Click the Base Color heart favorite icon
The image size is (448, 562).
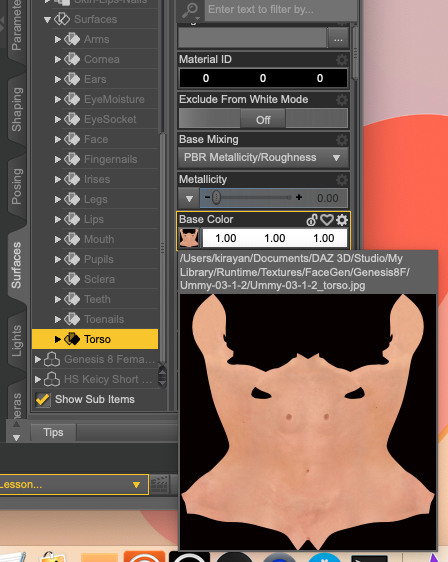pyautogui.click(x=327, y=220)
